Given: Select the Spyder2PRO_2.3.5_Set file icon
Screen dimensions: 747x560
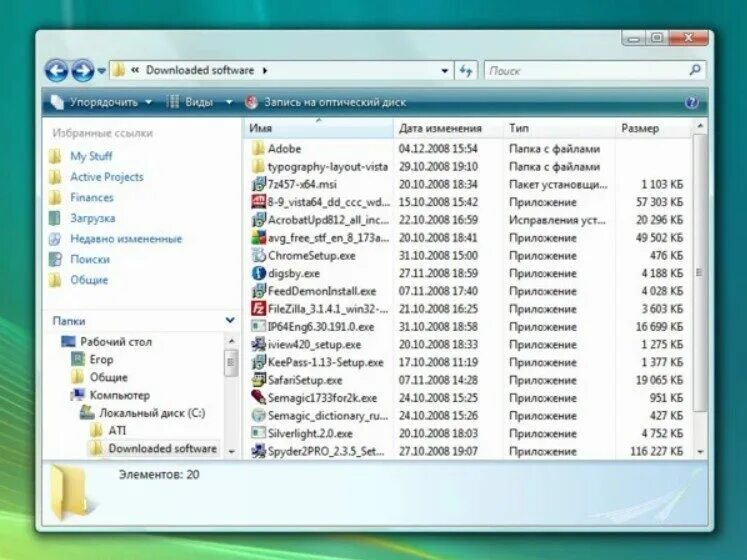Looking at the screenshot, I should [258, 451].
